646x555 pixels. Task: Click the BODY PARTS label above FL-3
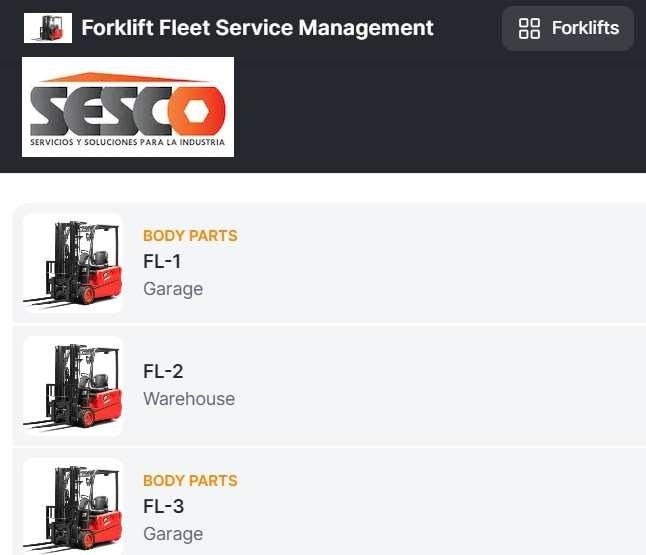tap(190, 481)
